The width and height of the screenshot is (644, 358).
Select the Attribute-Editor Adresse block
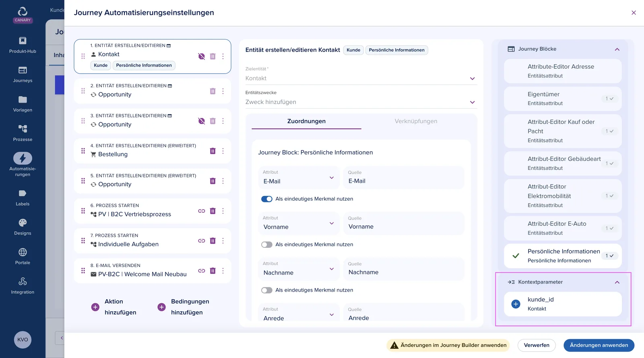coord(563,71)
